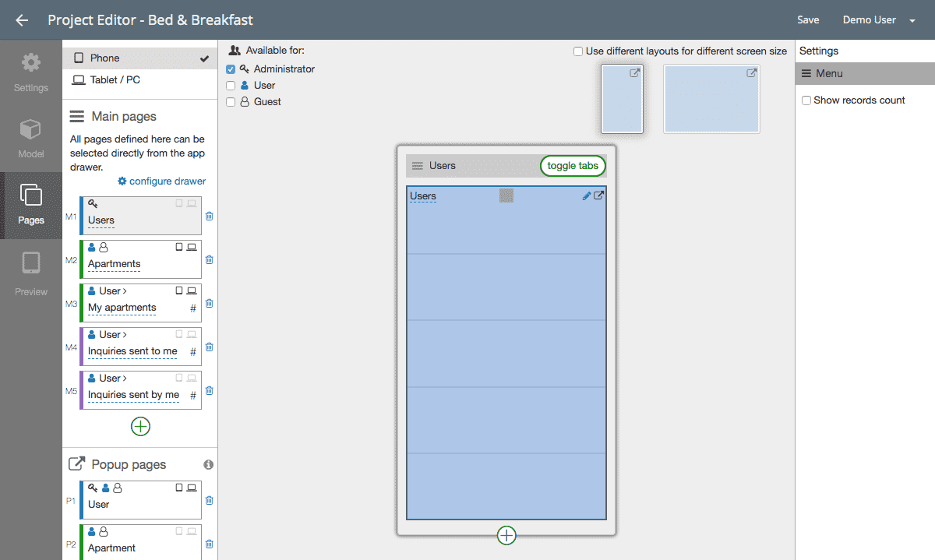This screenshot has height=560, width=935.
Task: Uncheck the Administrator availability checkbox
Action: (231, 69)
